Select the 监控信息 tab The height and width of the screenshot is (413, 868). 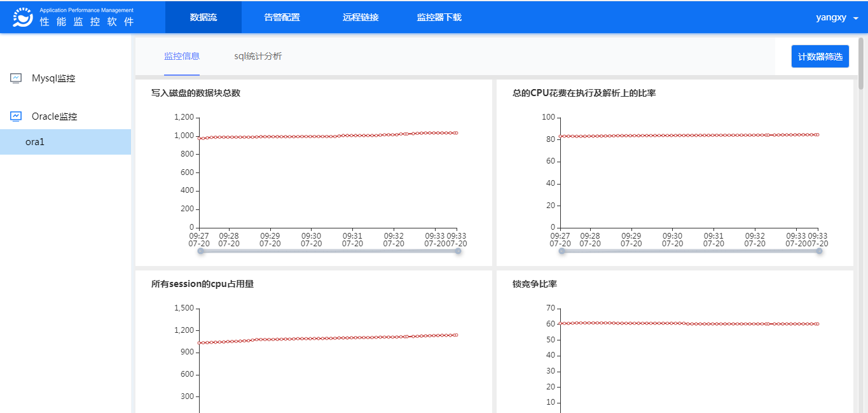coord(182,56)
